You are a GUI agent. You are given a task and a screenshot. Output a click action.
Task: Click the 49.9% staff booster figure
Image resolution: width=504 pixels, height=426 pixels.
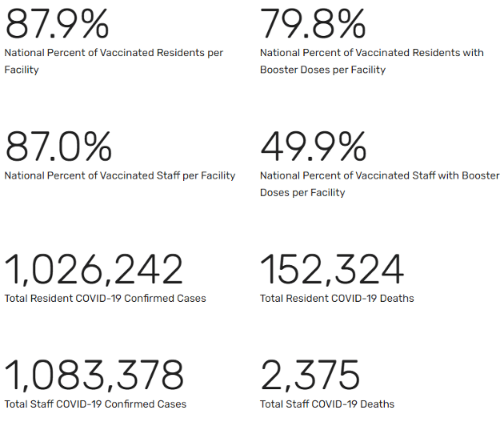[314, 147]
